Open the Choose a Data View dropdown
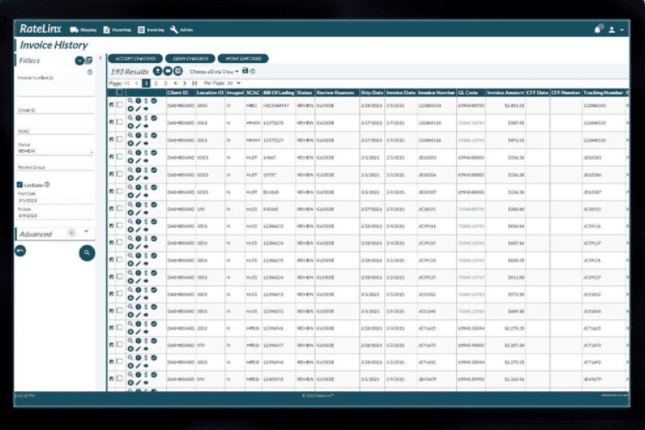645x430 pixels. 212,72
